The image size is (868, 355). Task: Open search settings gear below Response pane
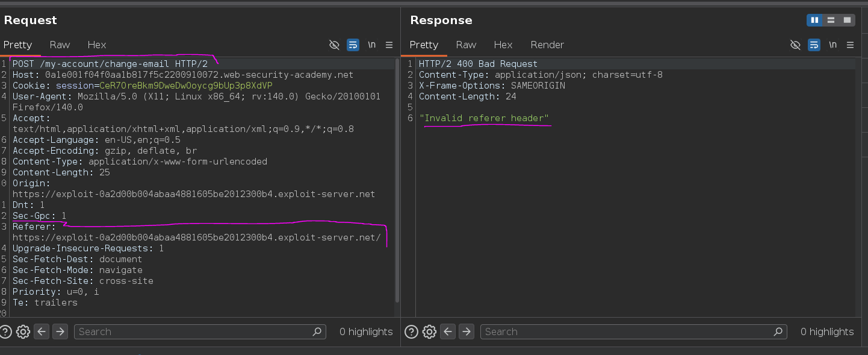(x=429, y=331)
